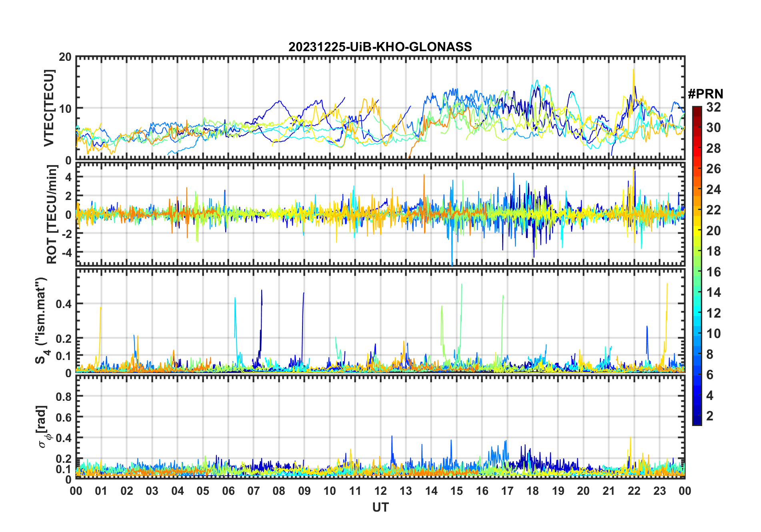The width and height of the screenshot is (761, 532).
Task: Select the "ROT [TECU/min]" y-axis label
Action: [x=52, y=214]
